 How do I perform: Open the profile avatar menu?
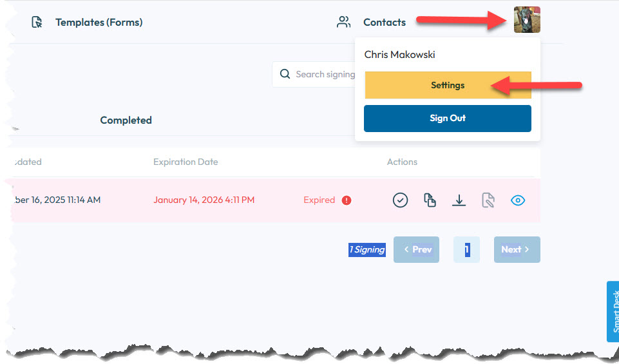coord(527,20)
